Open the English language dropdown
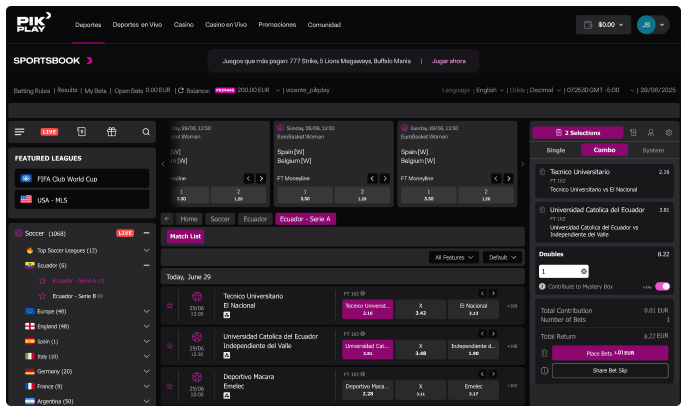 click(x=489, y=90)
